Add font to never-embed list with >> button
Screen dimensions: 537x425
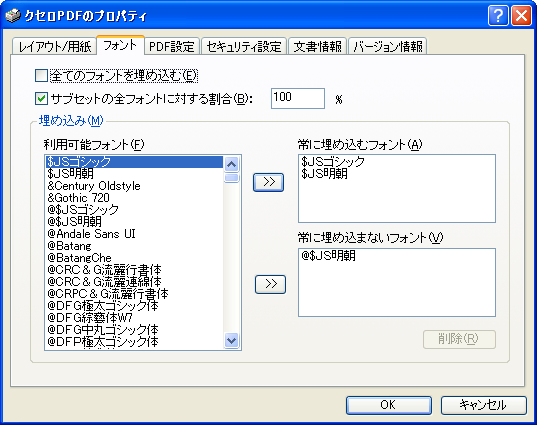coord(270,284)
